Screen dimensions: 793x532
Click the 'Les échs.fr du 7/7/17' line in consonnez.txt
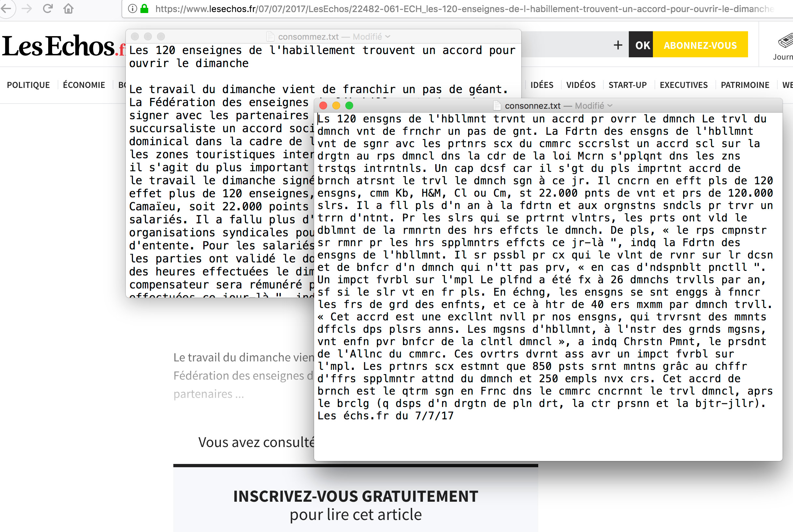[x=386, y=416]
